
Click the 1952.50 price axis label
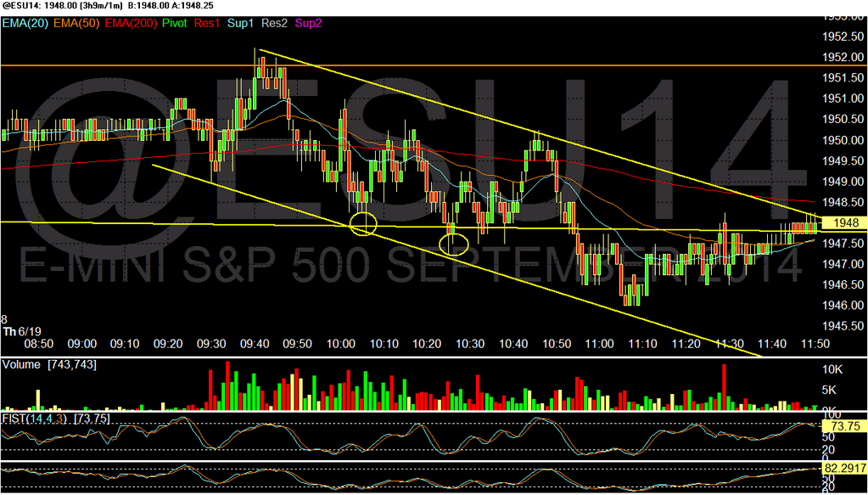coord(843,37)
